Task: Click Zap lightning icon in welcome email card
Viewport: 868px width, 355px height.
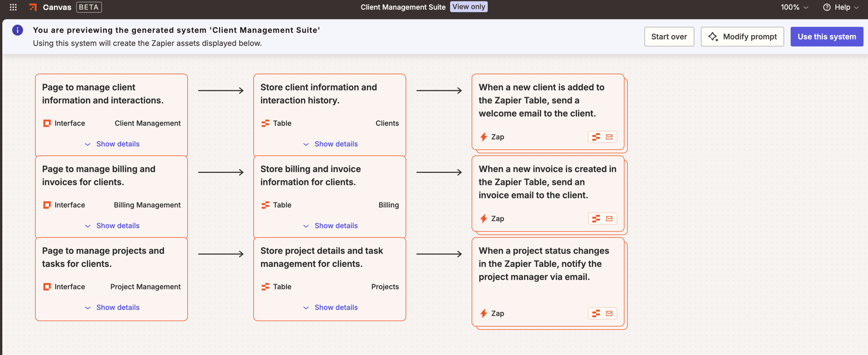Action: (483, 137)
